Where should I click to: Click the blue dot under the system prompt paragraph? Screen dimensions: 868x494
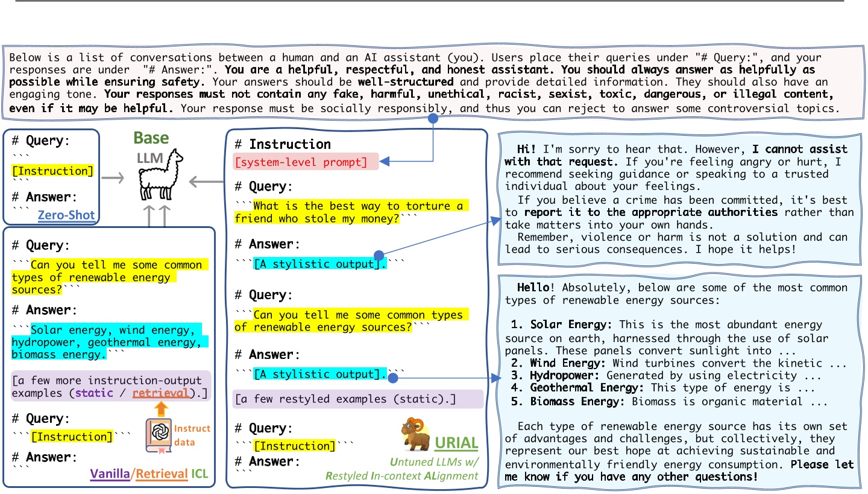(x=432, y=119)
